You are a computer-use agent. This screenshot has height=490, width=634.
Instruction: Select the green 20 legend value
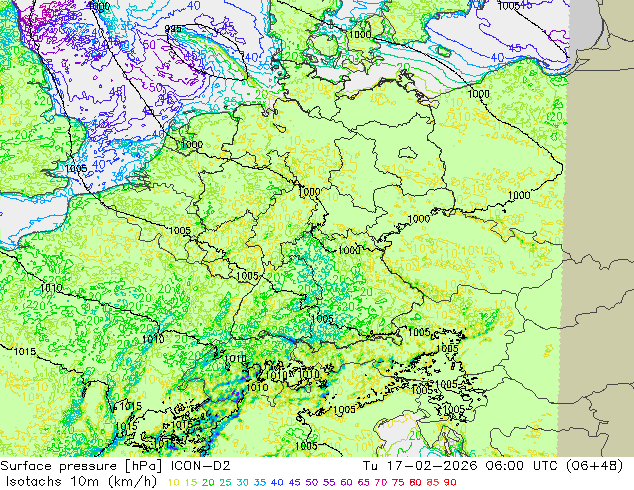tap(208, 482)
